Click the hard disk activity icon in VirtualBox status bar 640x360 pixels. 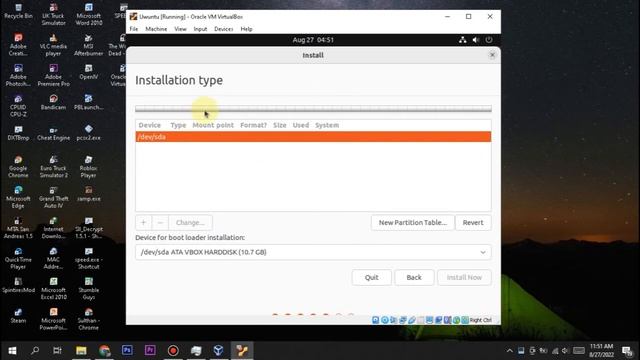(376, 320)
